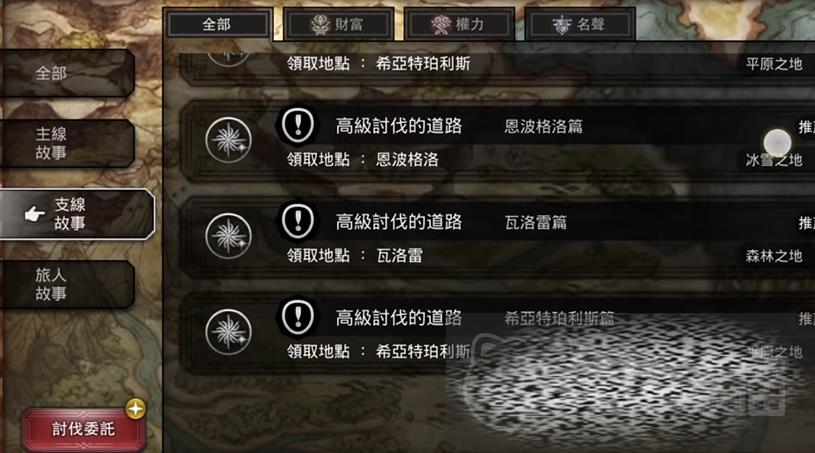This screenshot has height=453, width=815.
Task: Open the 全部 tab at the top
Action: point(218,24)
